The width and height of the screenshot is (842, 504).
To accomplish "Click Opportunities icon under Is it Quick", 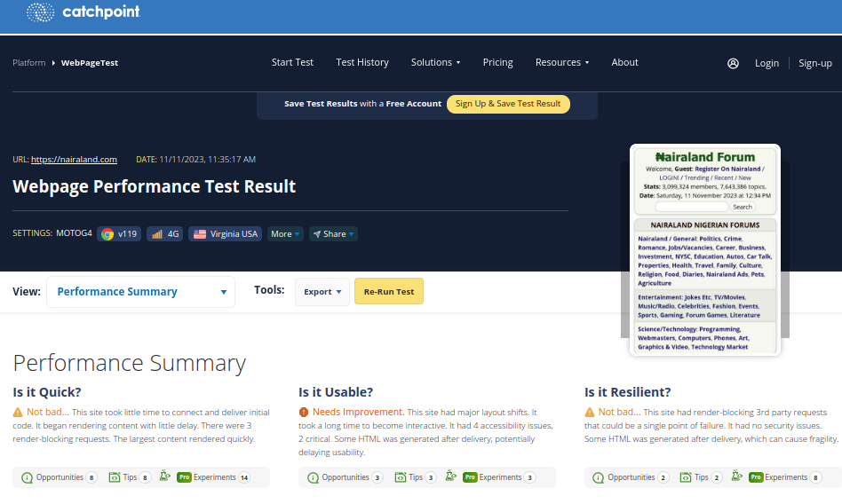I will (28, 477).
